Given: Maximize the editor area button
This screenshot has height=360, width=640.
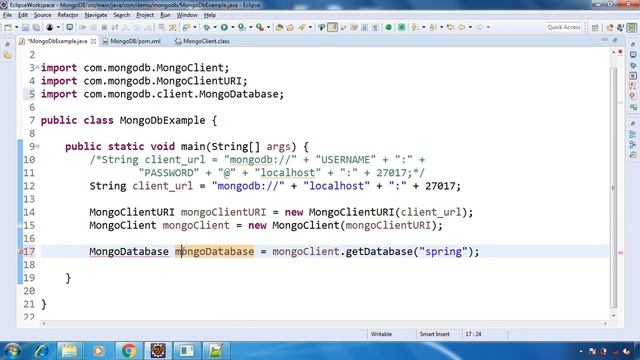Looking at the screenshot, I should click(615, 40).
